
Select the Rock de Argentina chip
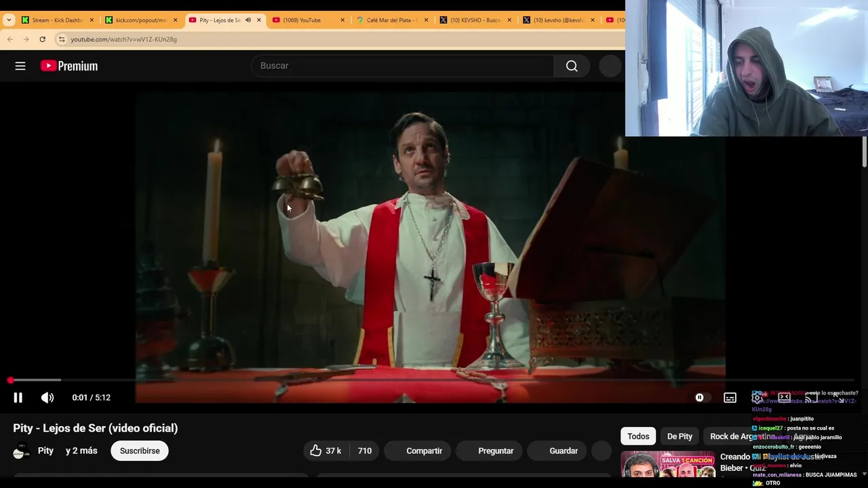[x=743, y=436]
